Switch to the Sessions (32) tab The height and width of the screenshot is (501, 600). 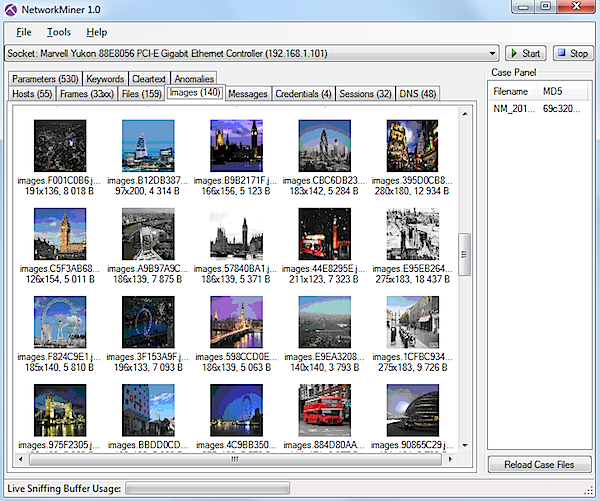coord(365,94)
